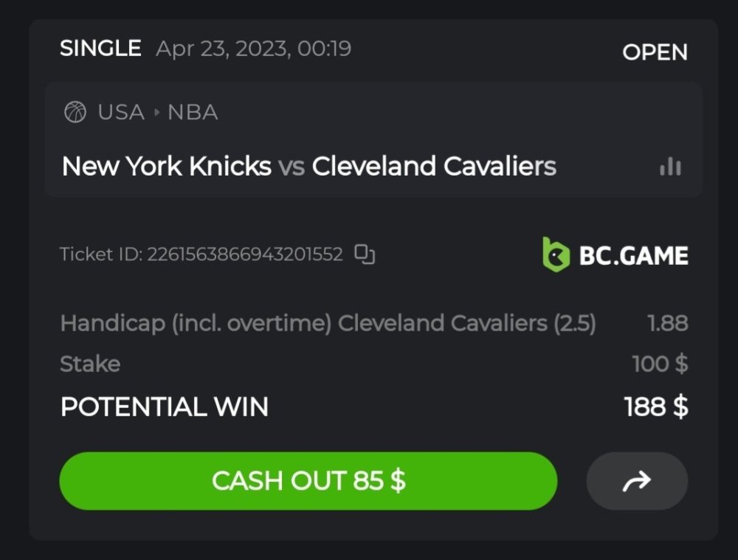
Task: Copy the ticket ID with copy icon
Action: click(x=365, y=255)
